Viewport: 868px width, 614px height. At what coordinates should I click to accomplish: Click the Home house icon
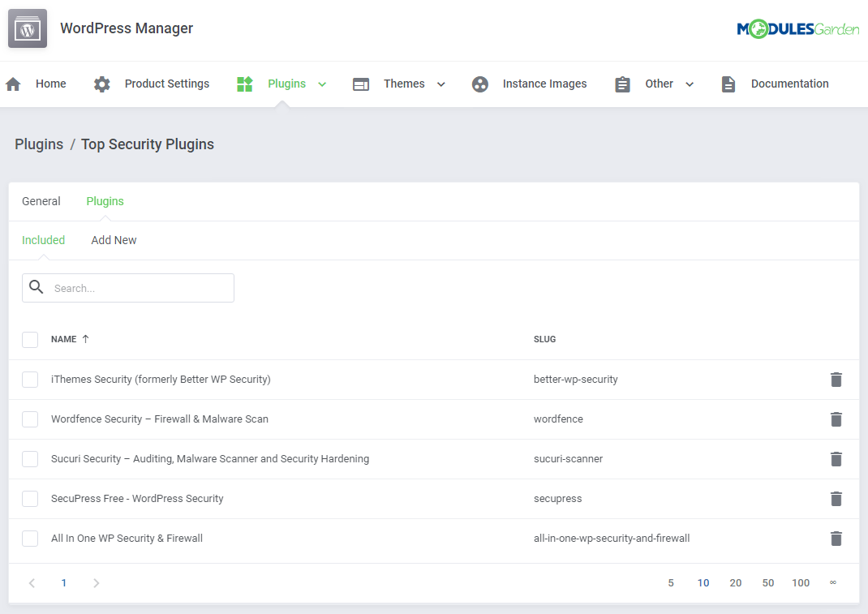(x=13, y=84)
